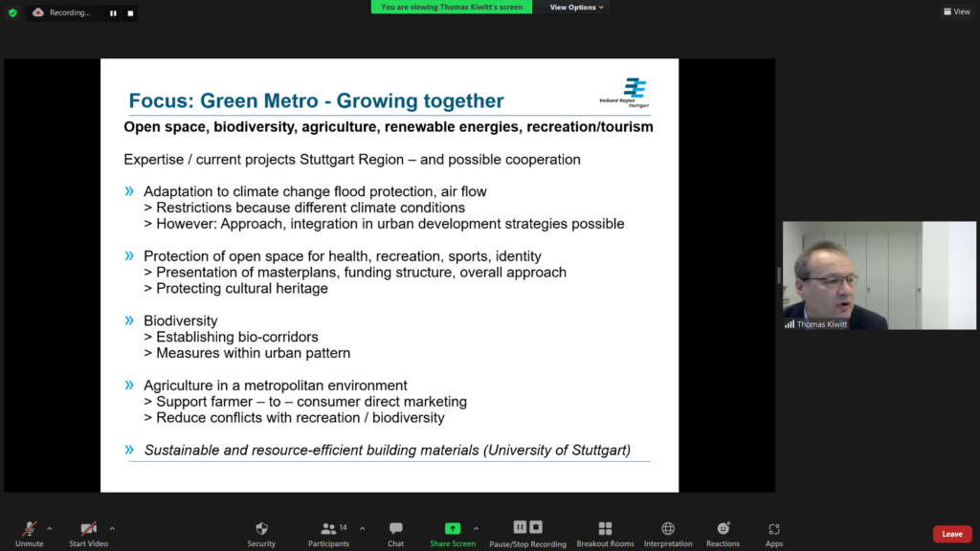Open the Chat panel

[x=395, y=533]
